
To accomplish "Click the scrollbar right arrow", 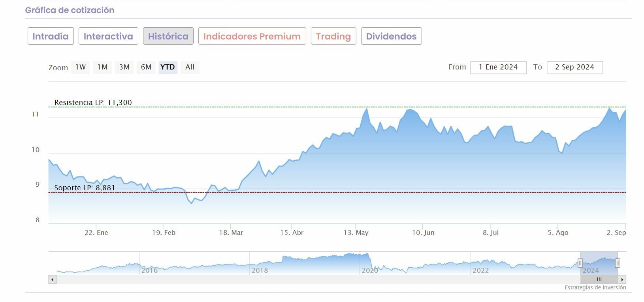I will pos(622,279).
